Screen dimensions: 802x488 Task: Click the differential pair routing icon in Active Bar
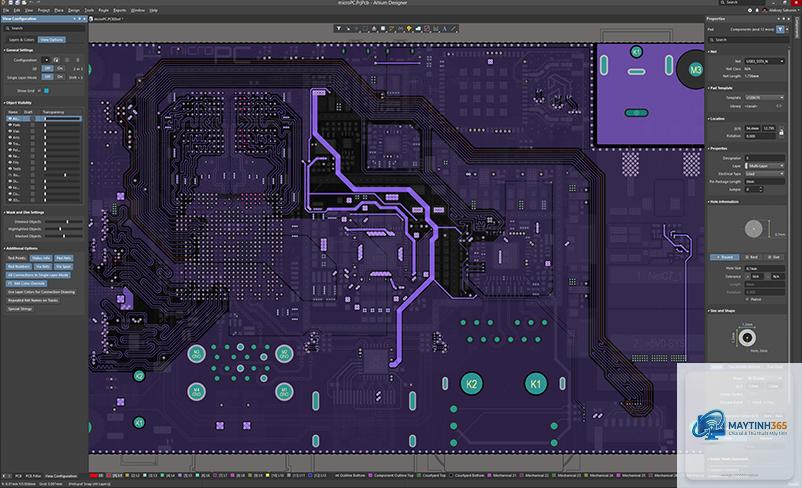pyautogui.click(x=400, y=28)
